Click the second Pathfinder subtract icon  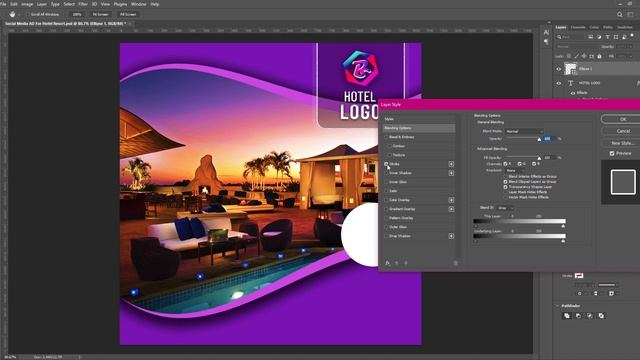tap(578, 316)
